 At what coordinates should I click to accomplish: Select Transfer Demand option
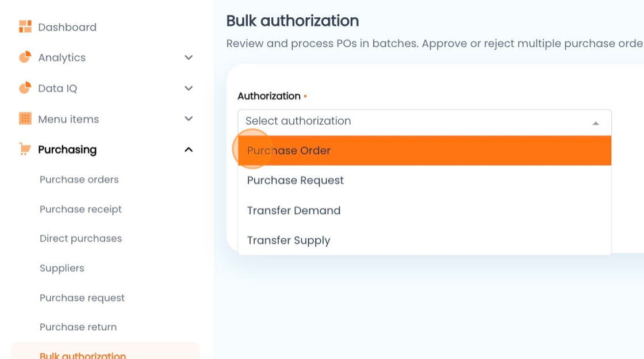coord(293,211)
